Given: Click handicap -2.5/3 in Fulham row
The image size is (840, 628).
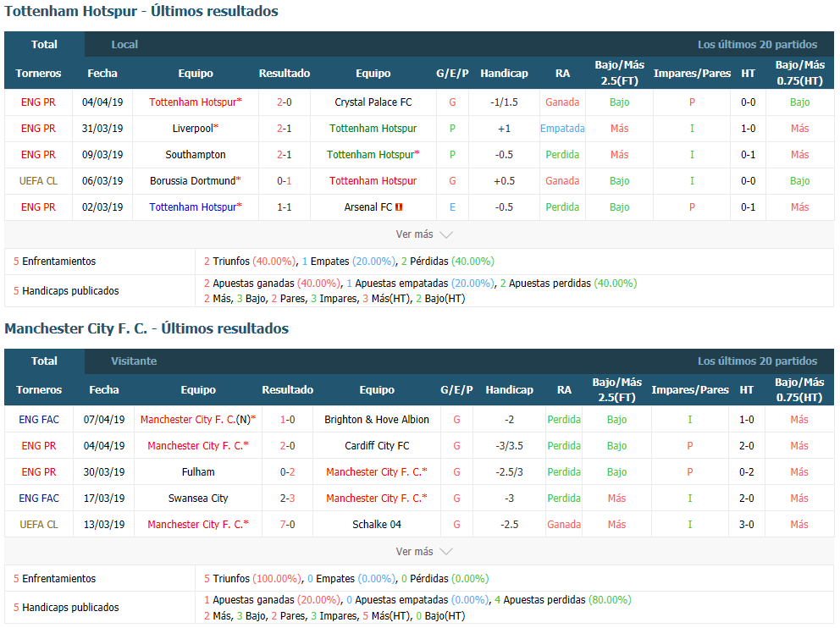Looking at the screenshot, I should (x=509, y=472).
